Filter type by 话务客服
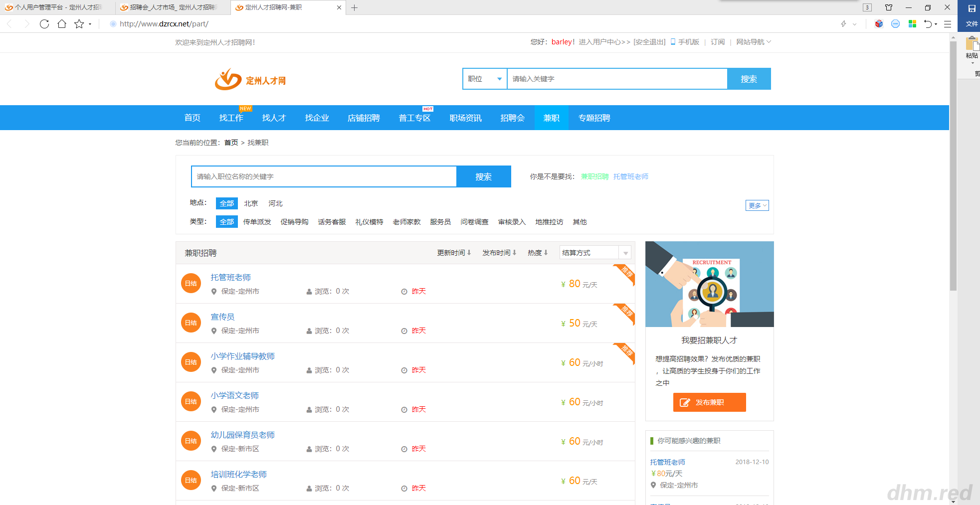This screenshot has height=505, width=980. coord(332,222)
